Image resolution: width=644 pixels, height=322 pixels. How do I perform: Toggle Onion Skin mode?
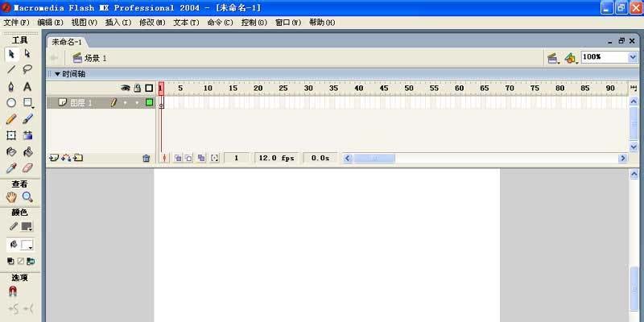[178, 158]
